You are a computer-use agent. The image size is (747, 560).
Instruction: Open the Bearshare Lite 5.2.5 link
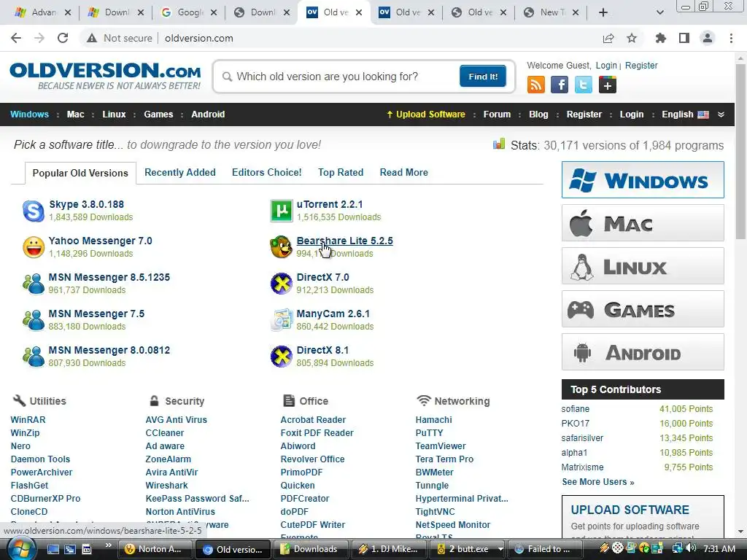(x=344, y=241)
